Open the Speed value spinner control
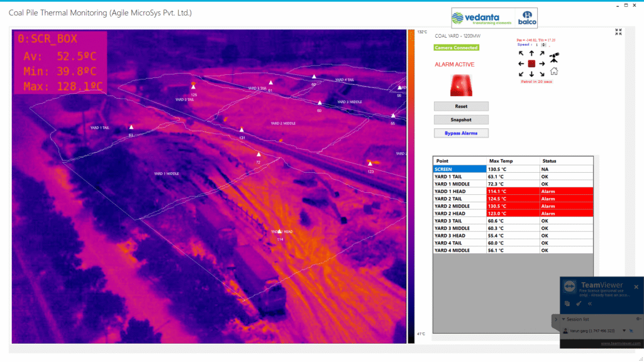 coord(543,45)
